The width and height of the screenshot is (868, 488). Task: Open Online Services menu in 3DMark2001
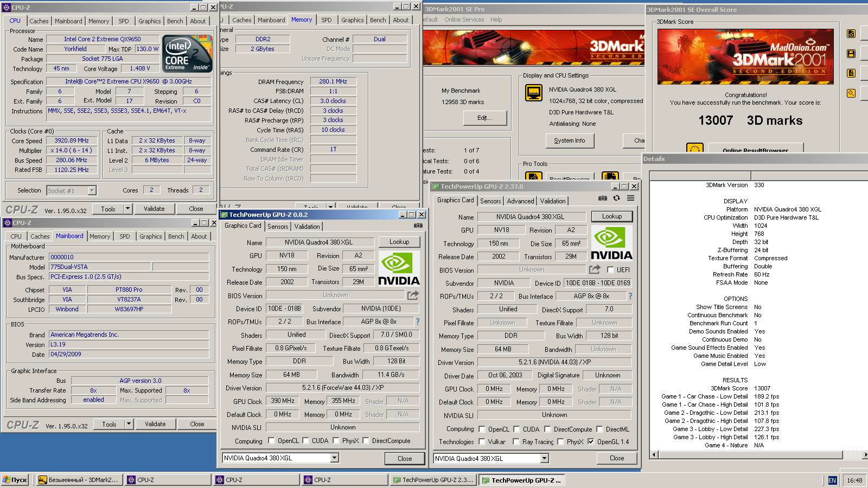coord(464,20)
